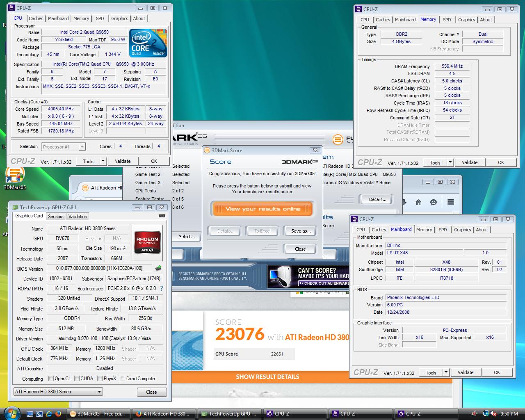This screenshot has height=420, width=525.
Task: Click the DRAM Frequency 556.4 MHz value
Action: point(452,66)
